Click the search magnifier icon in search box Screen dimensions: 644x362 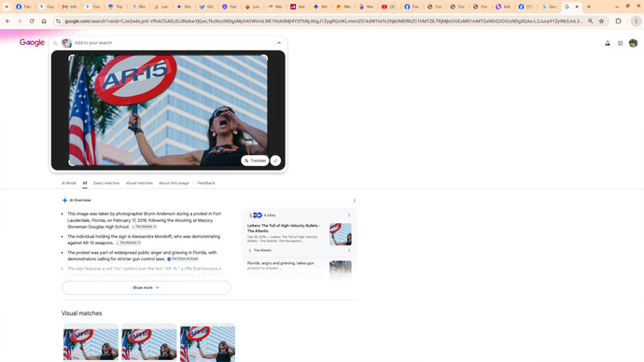pos(55,43)
